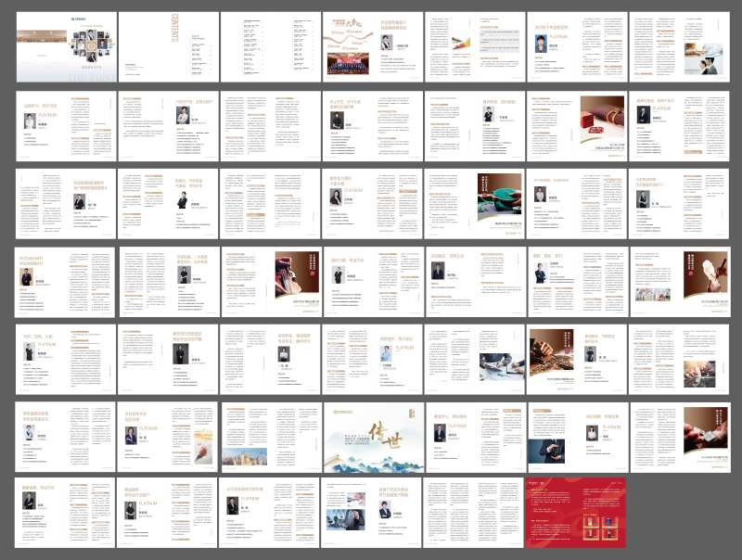
Task: Select the red back cover spread
Action: click(577, 512)
